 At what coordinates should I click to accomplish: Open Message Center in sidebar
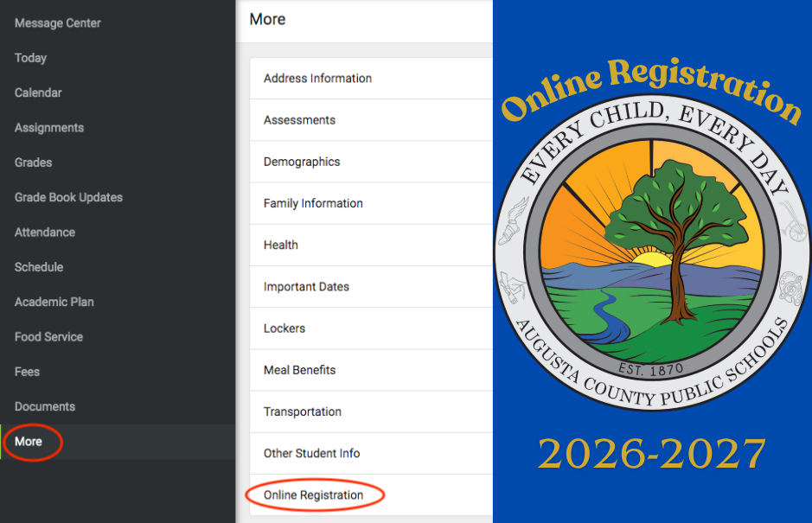pyautogui.click(x=57, y=22)
